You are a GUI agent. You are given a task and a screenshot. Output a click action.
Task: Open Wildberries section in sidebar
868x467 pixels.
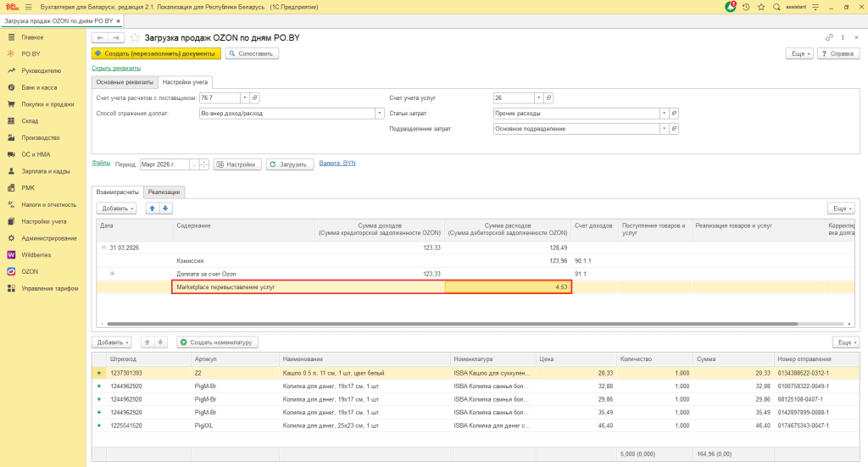coord(36,255)
